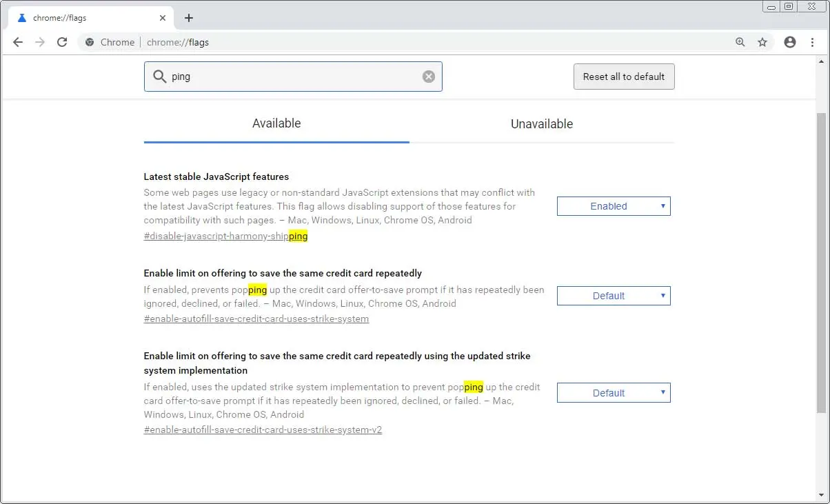Select the chrome://flags browser tab

(91, 18)
